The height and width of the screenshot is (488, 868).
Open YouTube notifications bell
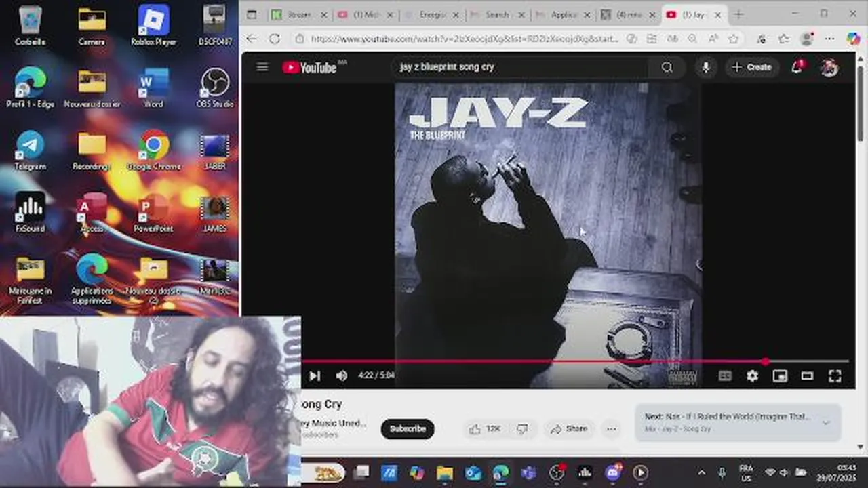pyautogui.click(x=797, y=67)
